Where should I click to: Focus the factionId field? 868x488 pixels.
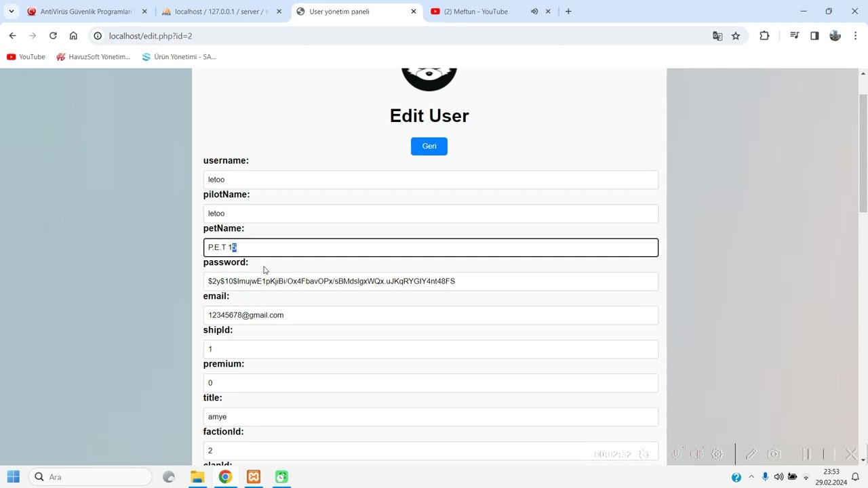[431, 451]
